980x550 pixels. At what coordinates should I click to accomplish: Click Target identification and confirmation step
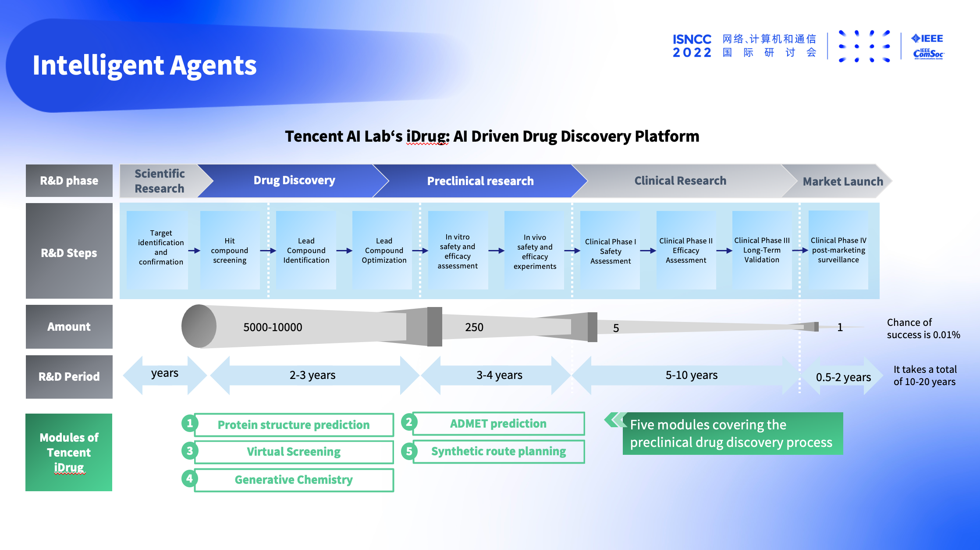(157, 250)
